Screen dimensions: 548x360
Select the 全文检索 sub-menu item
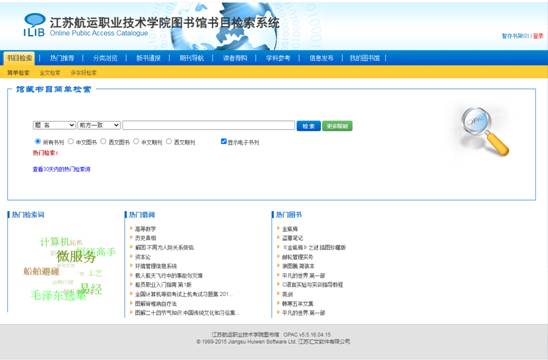(x=50, y=73)
